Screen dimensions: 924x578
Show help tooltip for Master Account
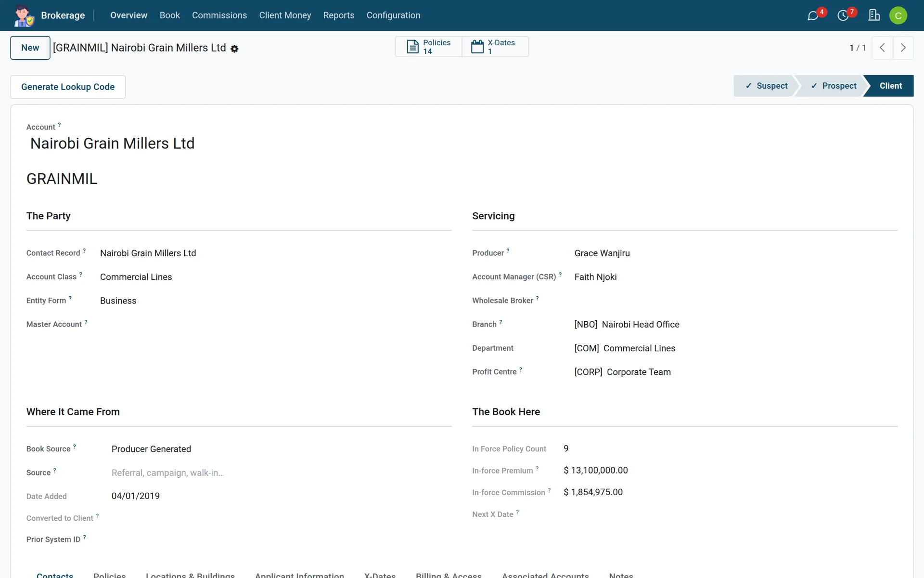(86, 322)
